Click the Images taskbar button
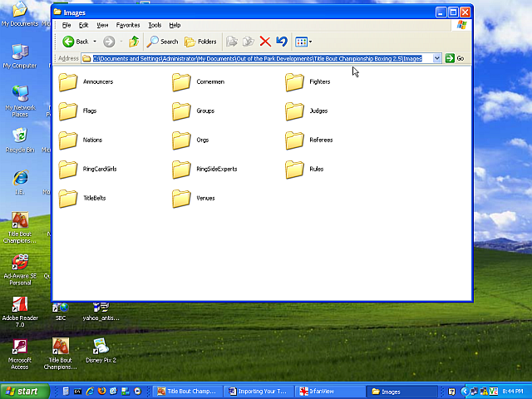Image resolution: width=532 pixels, height=399 pixels. point(401,392)
